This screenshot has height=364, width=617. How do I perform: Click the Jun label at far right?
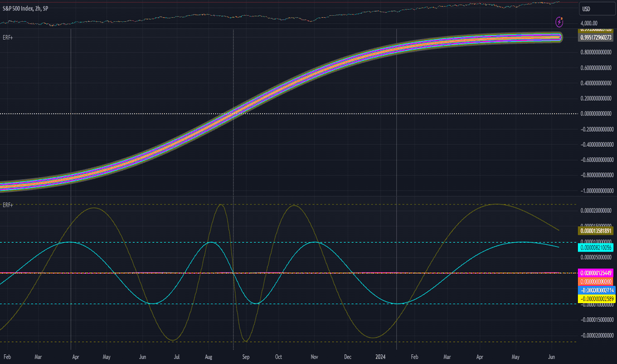(551, 357)
